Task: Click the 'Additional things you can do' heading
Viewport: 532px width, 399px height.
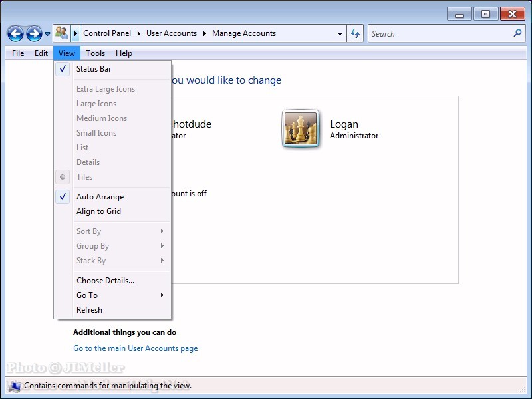Action: pyautogui.click(x=124, y=332)
